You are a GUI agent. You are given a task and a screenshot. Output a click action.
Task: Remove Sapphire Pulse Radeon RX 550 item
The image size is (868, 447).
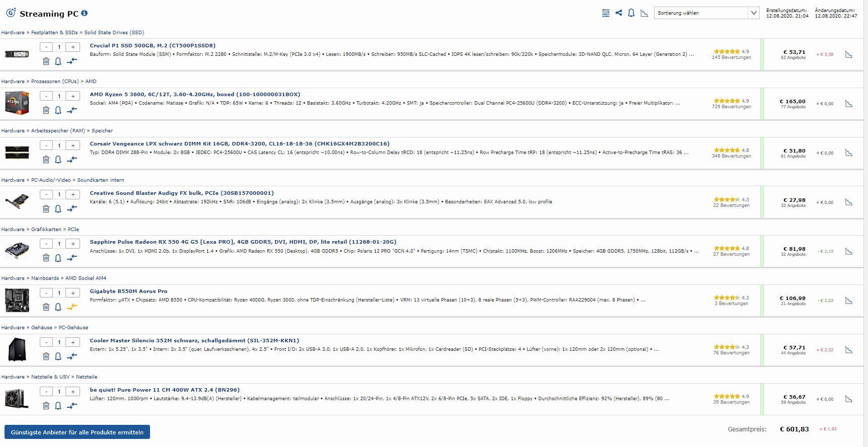coord(46,257)
